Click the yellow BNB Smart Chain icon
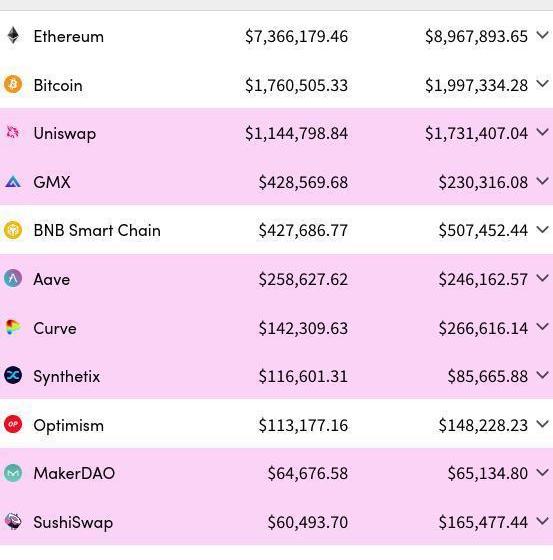The height and width of the screenshot is (560, 553). click(13, 230)
